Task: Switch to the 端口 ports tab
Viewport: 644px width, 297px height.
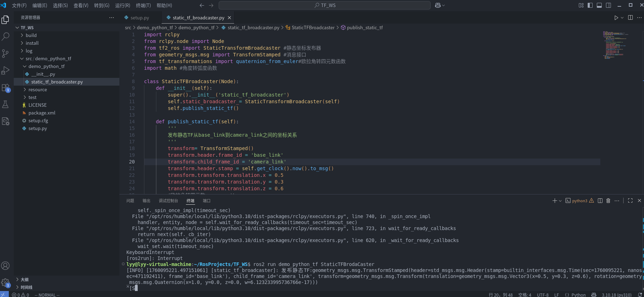Action: point(207,201)
